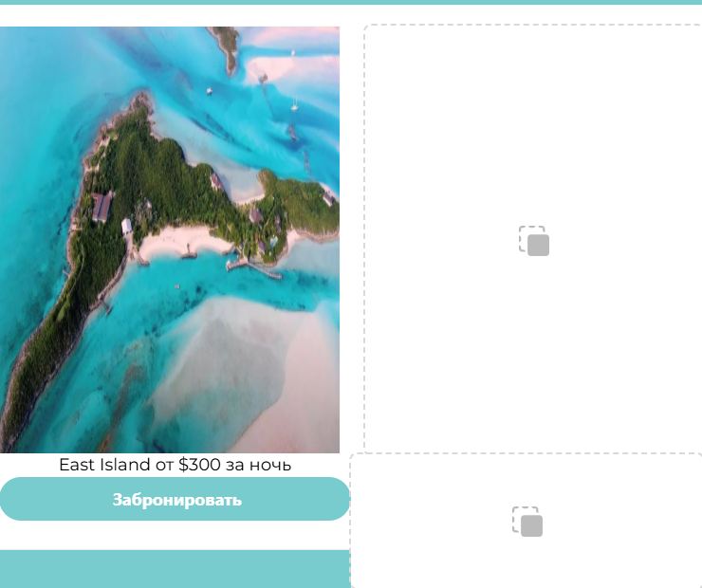Click the white sailboat in the photo
The height and width of the screenshot is (588, 702).
(295, 105)
